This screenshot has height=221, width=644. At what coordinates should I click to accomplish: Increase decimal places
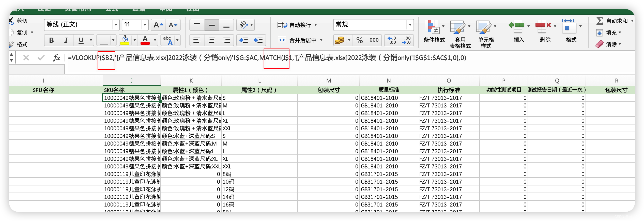pyautogui.click(x=392, y=40)
